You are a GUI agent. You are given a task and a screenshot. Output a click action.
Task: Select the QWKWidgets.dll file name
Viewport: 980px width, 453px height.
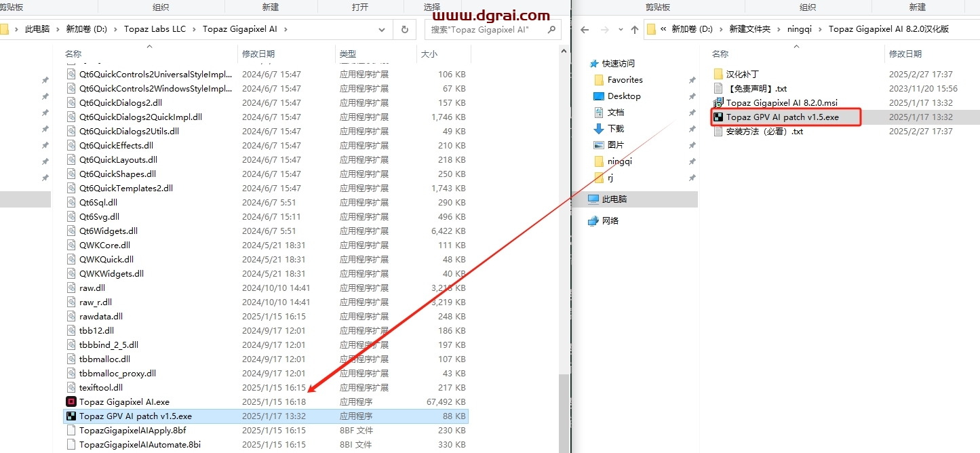point(111,274)
